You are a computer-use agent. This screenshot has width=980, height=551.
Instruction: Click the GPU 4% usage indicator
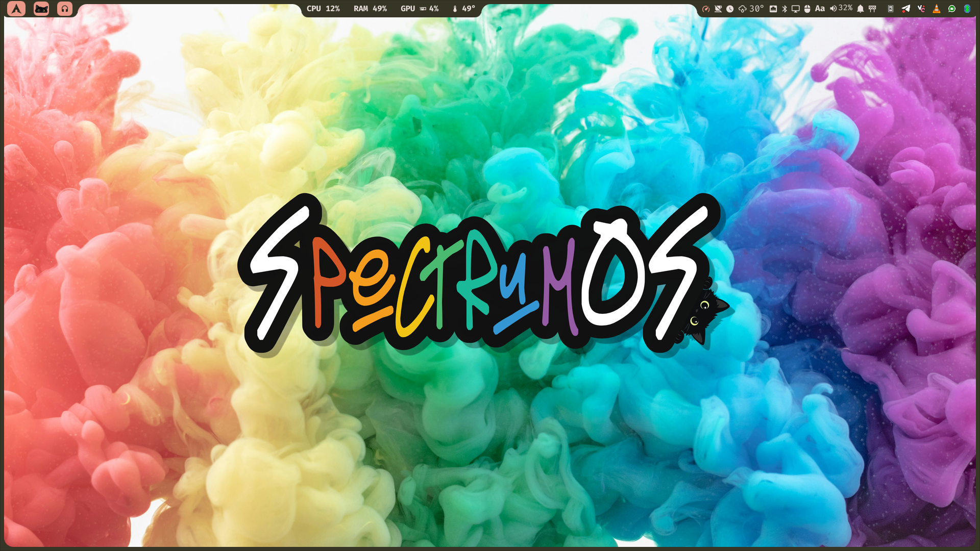[420, 9]
